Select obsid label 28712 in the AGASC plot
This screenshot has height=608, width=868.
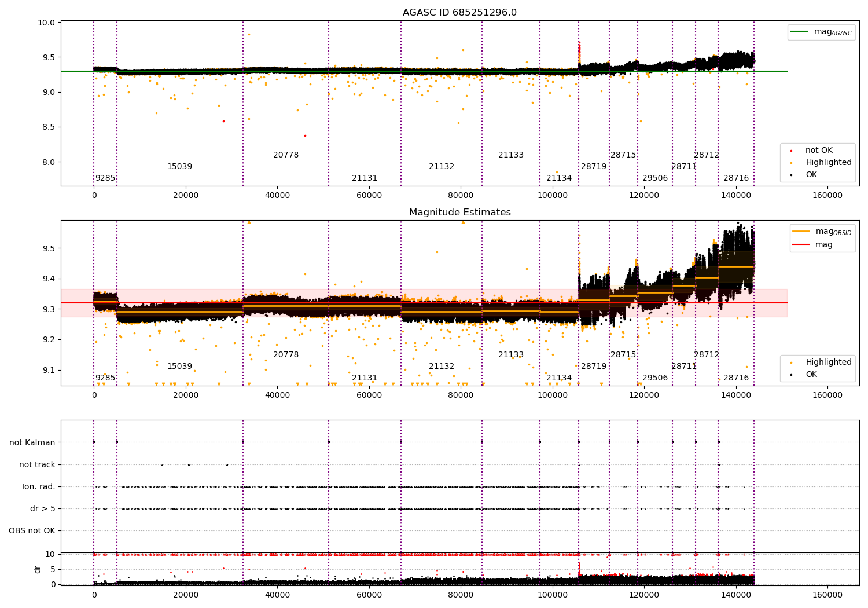click(x=707, y=155)
